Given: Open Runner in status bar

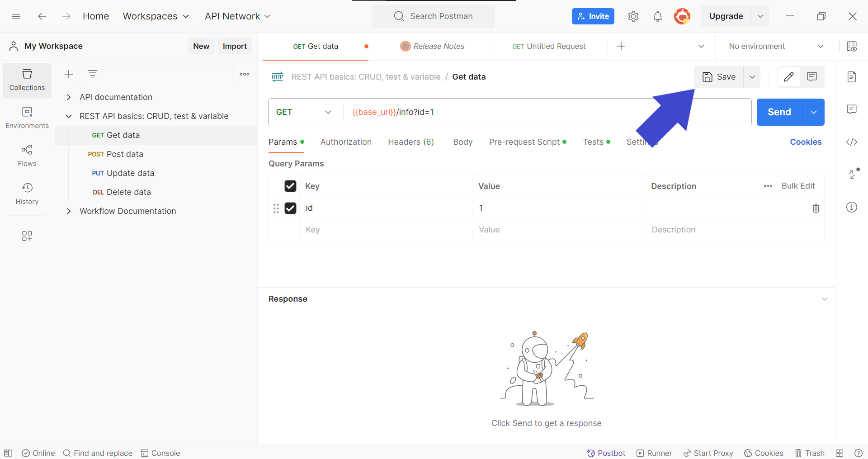Looking at the screenshot, I should pyautogui.click(x=654, y=453).
